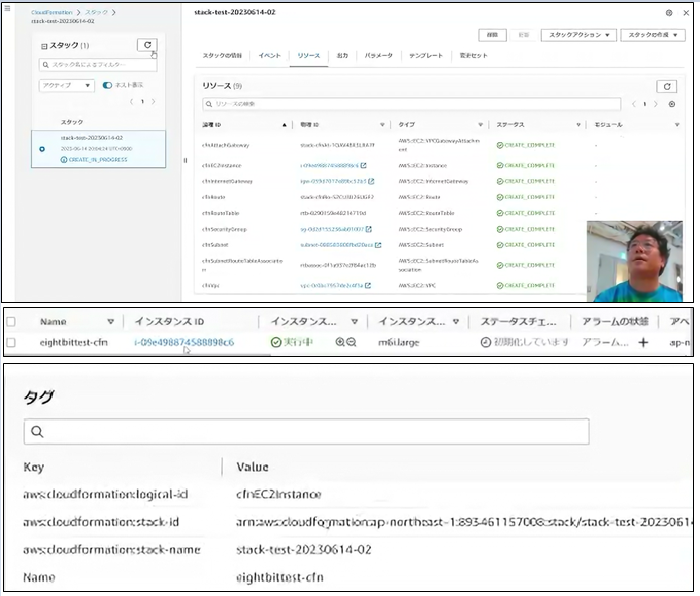Switch to the Template tab
This screenshot has height=596, width=700.
425,56
